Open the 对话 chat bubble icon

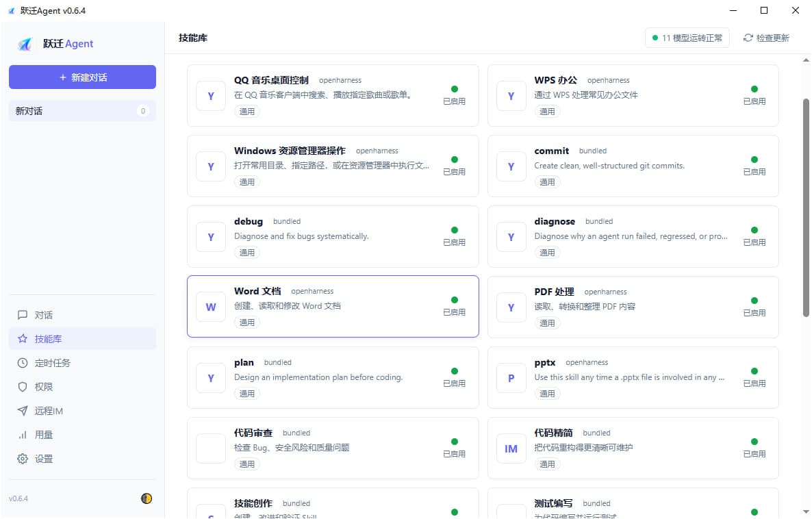[x=23, y=315]
